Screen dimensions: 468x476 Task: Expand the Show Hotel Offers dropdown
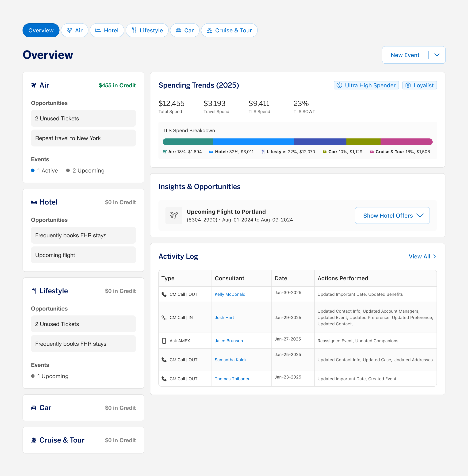pyautogui.click(x=392, y=216)
